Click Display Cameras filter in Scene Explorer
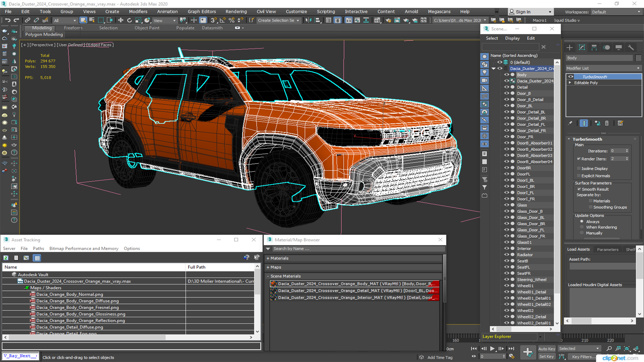Image resolution: width=644 pixels, height=362 pixels. (484, 80)
